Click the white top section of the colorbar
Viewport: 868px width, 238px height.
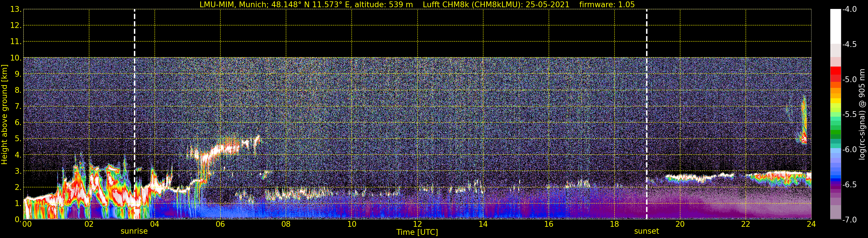coord(836,27)
